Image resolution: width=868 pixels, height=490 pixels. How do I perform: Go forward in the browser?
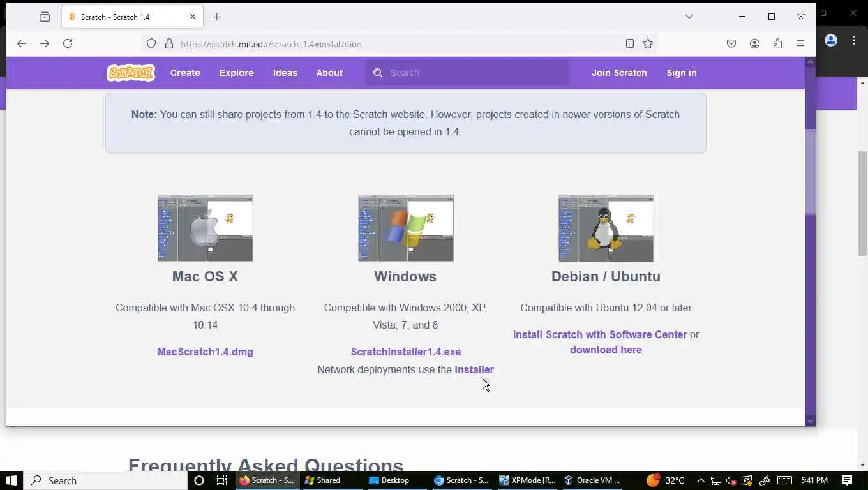[45, 43]
